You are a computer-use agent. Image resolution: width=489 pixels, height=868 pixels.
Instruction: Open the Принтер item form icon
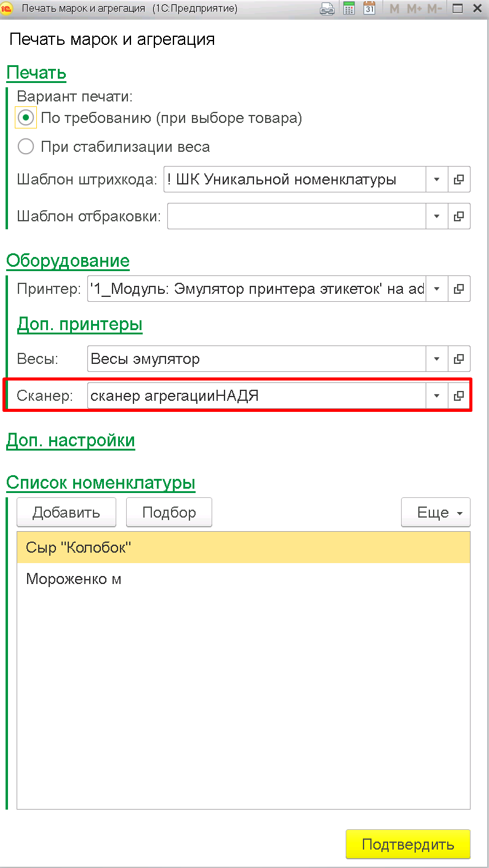(458, 289)
